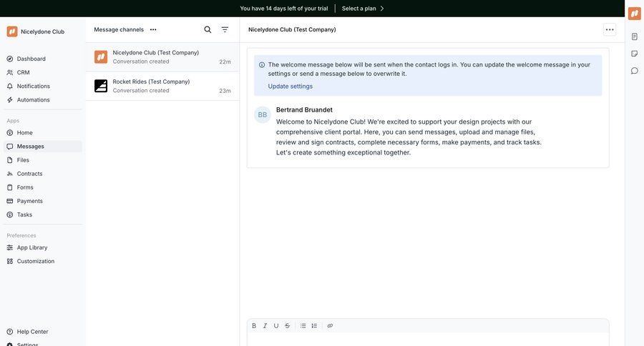
Task: Click the Payments card icon
Action: pos(10,201)
